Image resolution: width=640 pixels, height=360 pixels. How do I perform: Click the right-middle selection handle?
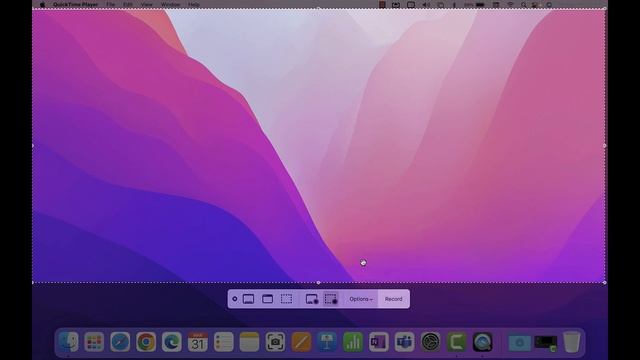click(604, 145)
